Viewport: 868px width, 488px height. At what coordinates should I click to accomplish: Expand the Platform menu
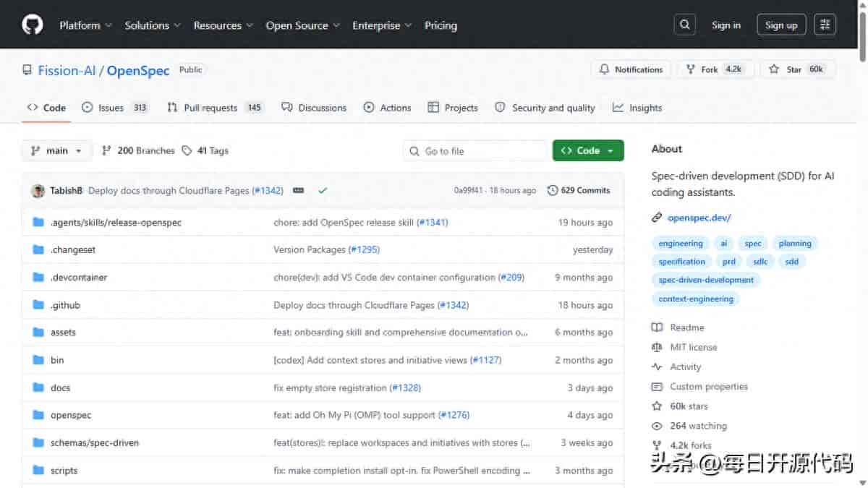click(85, 25)
